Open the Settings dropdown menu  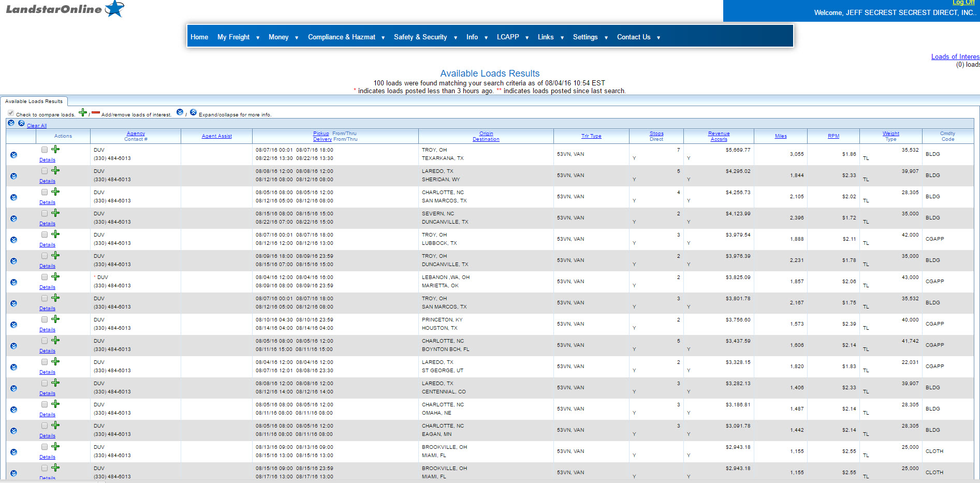(x=586, y=37)
